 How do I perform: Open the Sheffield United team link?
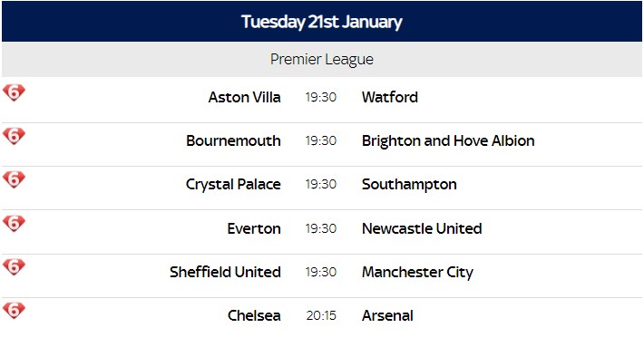pyautogui.click(x=225, y=272)
